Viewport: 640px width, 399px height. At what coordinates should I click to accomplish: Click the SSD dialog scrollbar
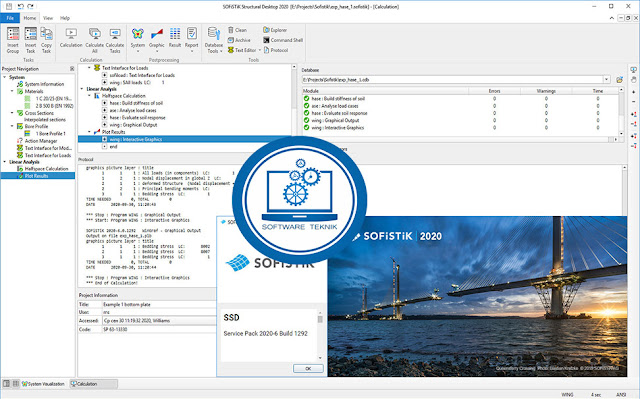(x=320, y=335)
